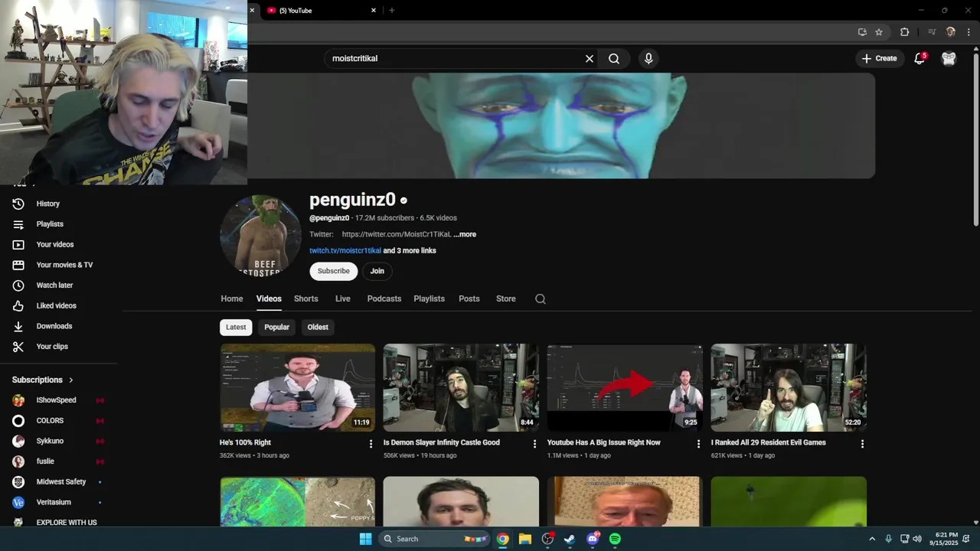Click the Install app icon in address bar
This screenshot has height=551, width=980.
tap(862, 32)
